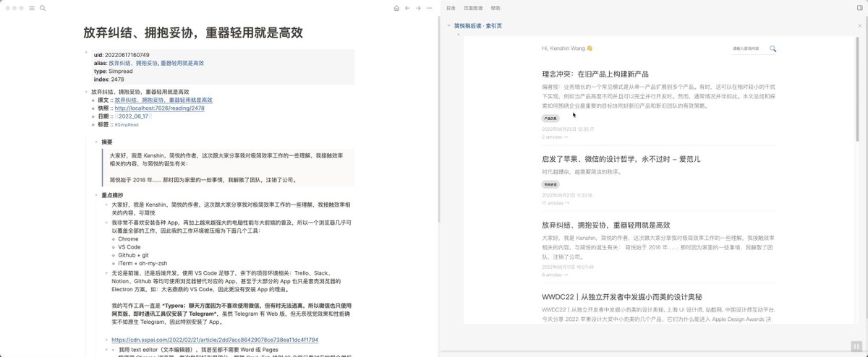This screenshot has height=357, width=868.
Task: Click the Hi, Kenshin Wang greeting
Action: pos(567,48)
